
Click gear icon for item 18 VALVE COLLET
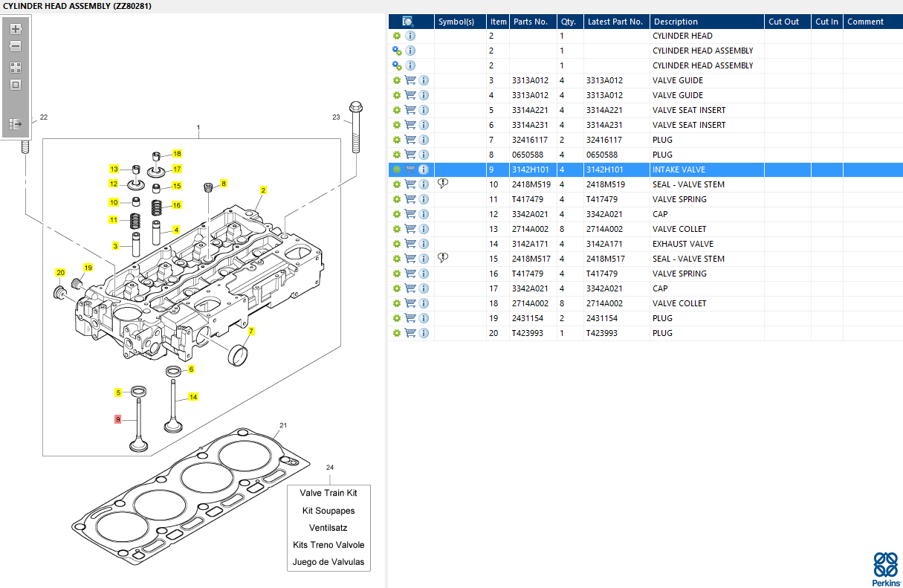[x=397, y=303]
